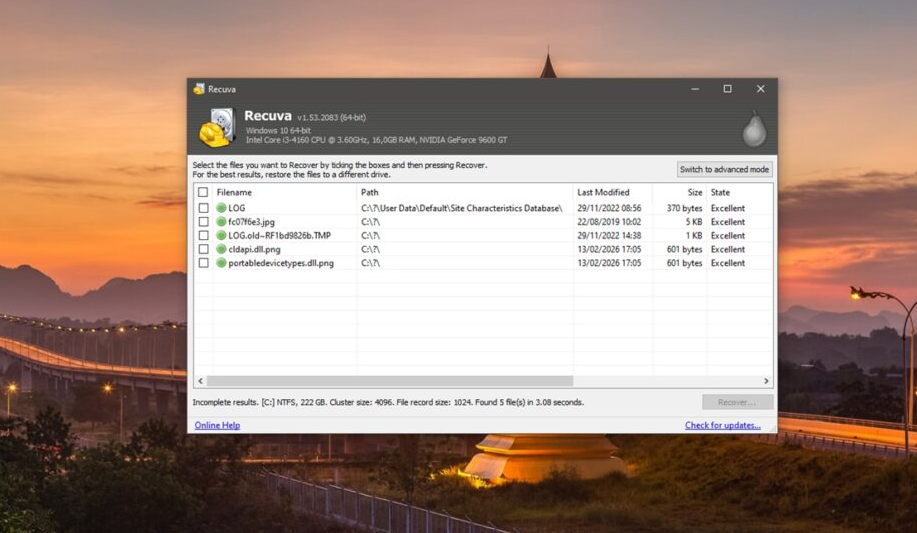Image resolution: width=917 pixels, height=533 pixels.
Task: Click the horizontal scrollbar right arrow
Action: click(767, 381)
